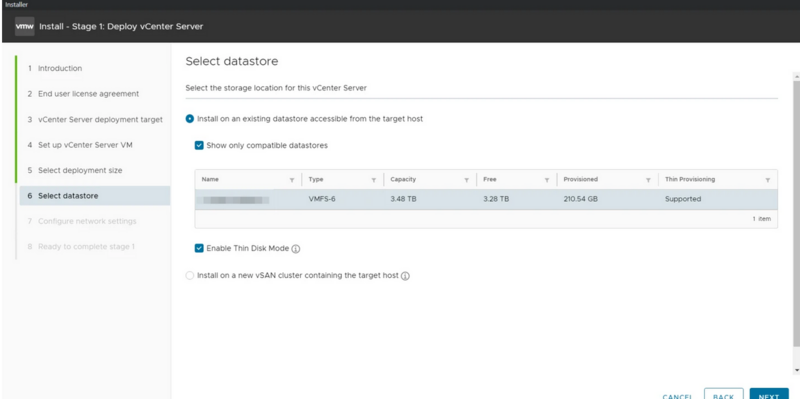Toggle Enable Thin Disk Mode checkbox

[199, 248]
